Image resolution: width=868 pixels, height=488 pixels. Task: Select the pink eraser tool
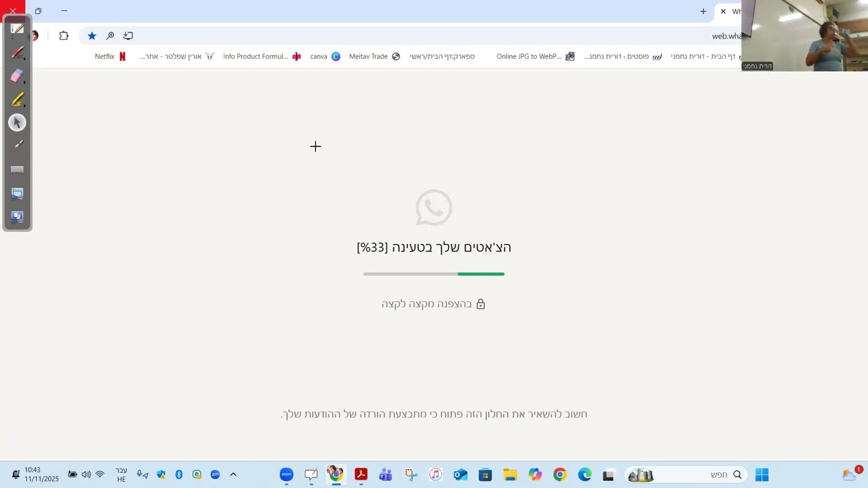[x=17, y=76]
